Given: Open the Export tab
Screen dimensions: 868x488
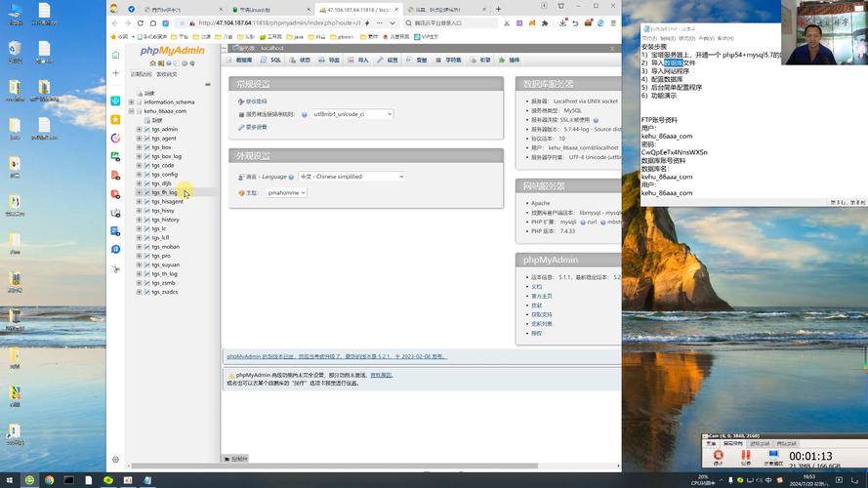Looking at the screenshot, I should click(329, 60).
